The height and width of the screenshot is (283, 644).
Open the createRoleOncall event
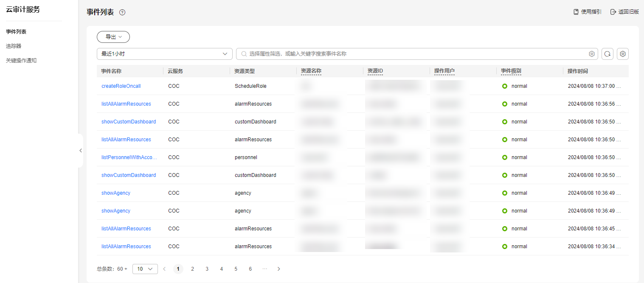pos(121,86)
